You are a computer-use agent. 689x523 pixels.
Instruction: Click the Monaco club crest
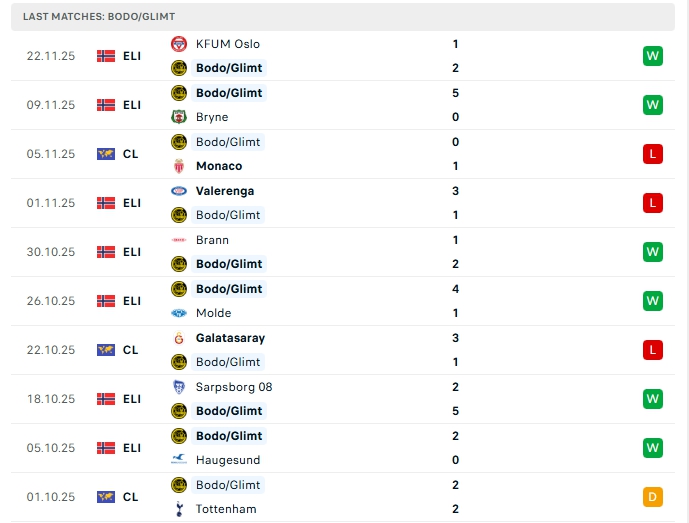pos(179,166)
